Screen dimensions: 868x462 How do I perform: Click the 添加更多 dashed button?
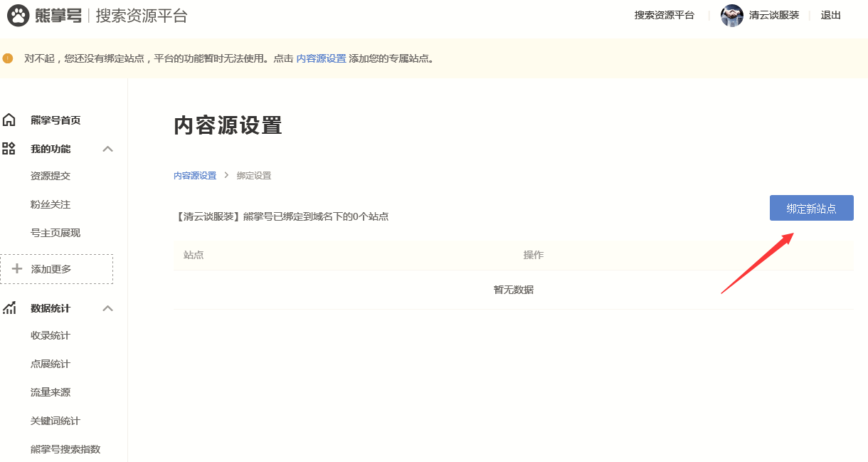[57, 269]
